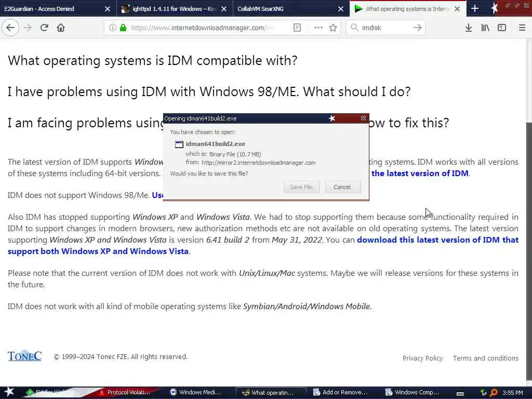Click the green secure connection padlock
This screenshot has width=532, height=399.
[123, 28]
